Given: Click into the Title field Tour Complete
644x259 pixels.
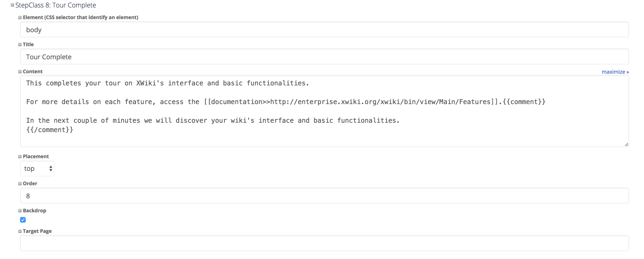Looking at the screenshot, I should coord(325,57).
